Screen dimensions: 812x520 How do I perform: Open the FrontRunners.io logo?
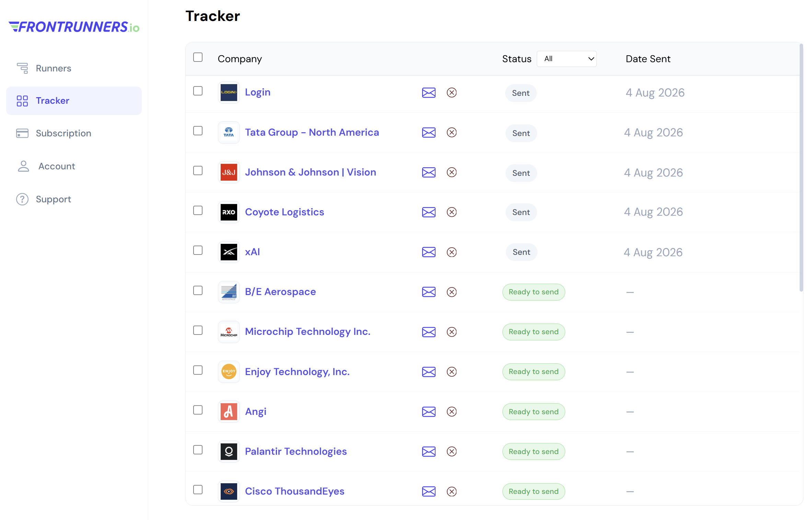pos(74,27)
